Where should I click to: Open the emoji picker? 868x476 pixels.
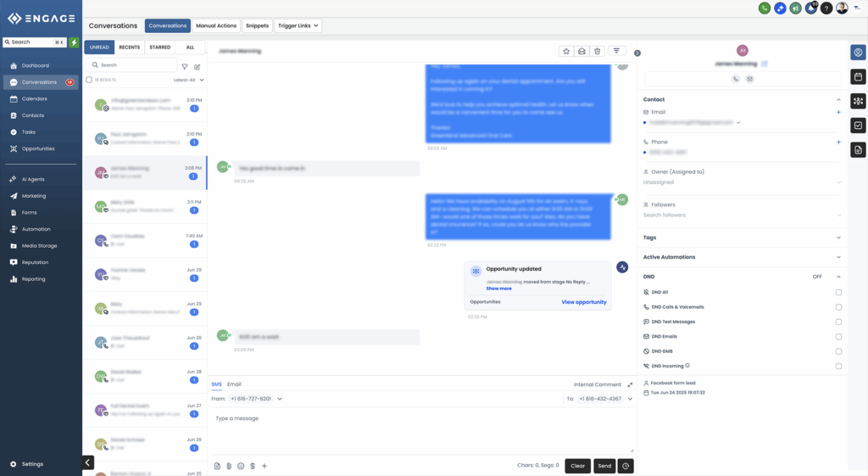click(241, 466)
